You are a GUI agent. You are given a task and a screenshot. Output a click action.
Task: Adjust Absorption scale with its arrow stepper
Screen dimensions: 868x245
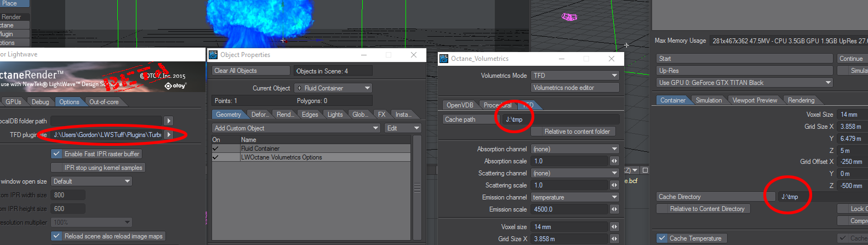tap(614, 161)
